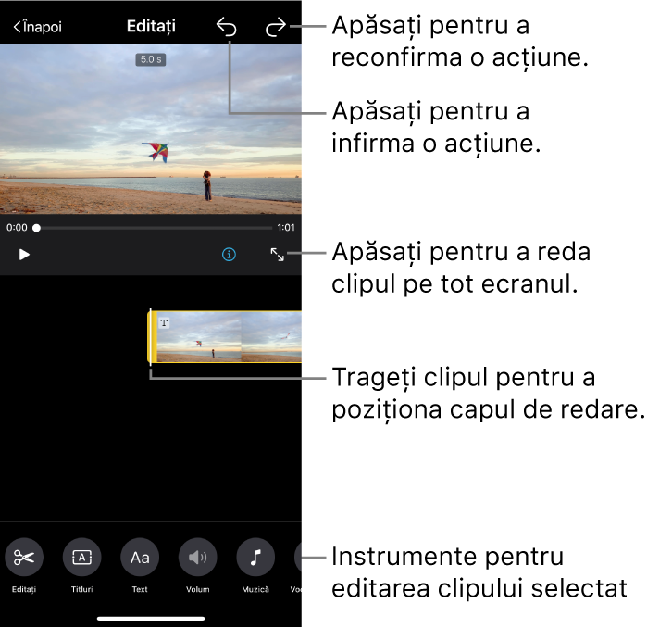Open the clip info icon
Screen dimensions: 672x628
(x=229, y=255)
